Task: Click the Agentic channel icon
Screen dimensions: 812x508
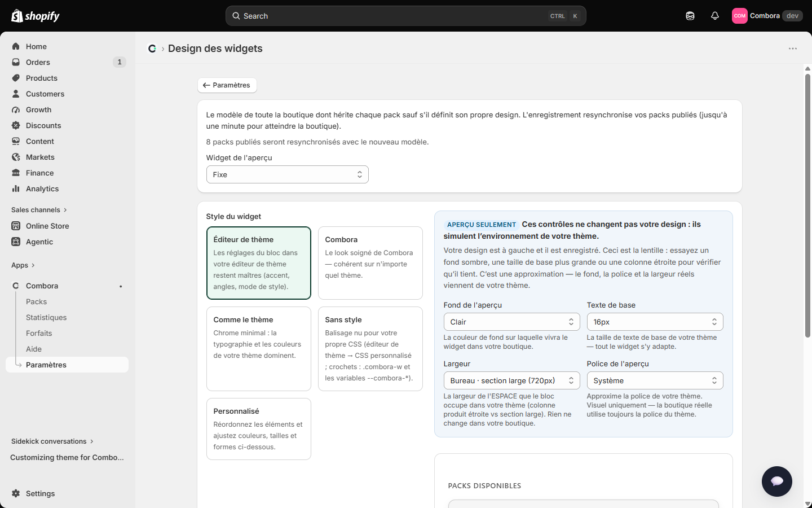Action: (x=16, y=242)
